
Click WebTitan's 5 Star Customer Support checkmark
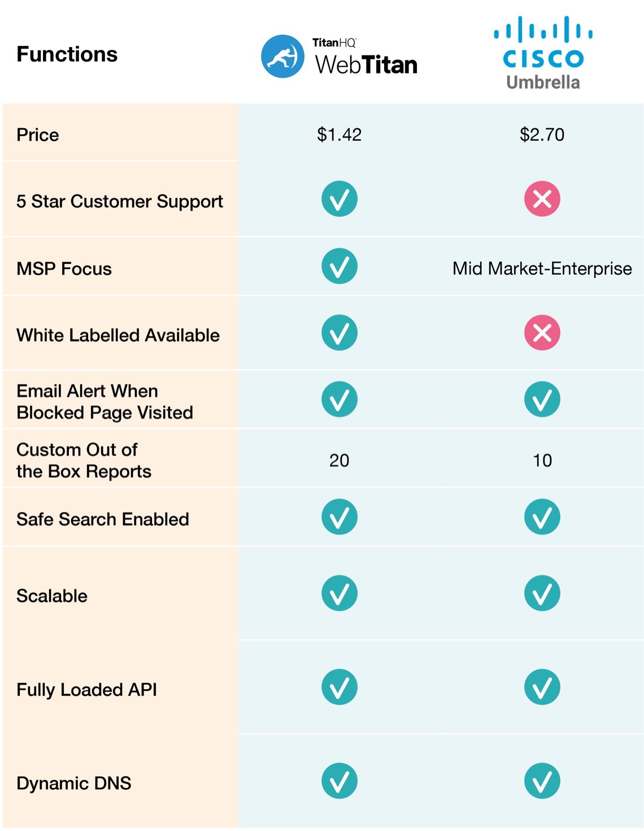pyautogui.click(x=340, y=199)
